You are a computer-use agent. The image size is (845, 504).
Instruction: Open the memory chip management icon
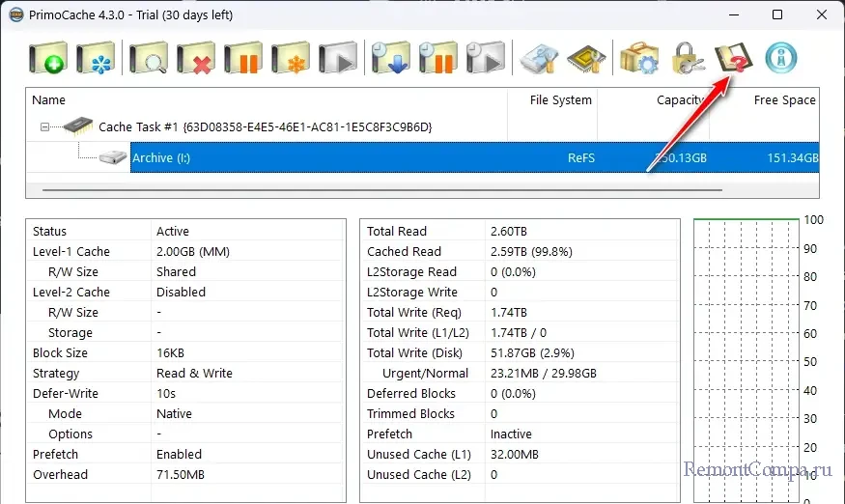[585, 58]
